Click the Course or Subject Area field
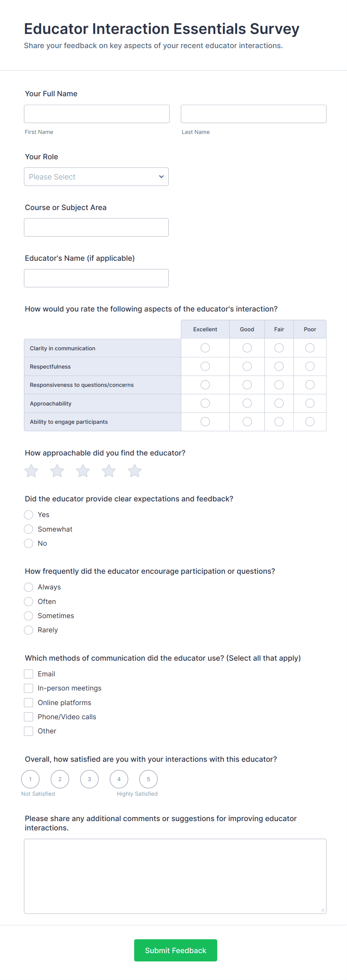Viewport: 347px width, 980px height. [96, 228]
